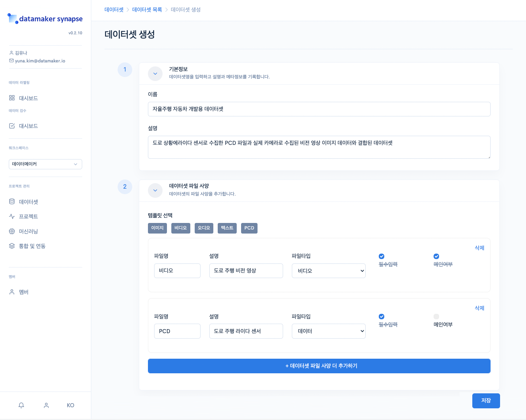The height and width of the screenshot is (420, 526).
Task: Open the 데이터셋 database icon in sidebar
Action: (x=12, y=202)
